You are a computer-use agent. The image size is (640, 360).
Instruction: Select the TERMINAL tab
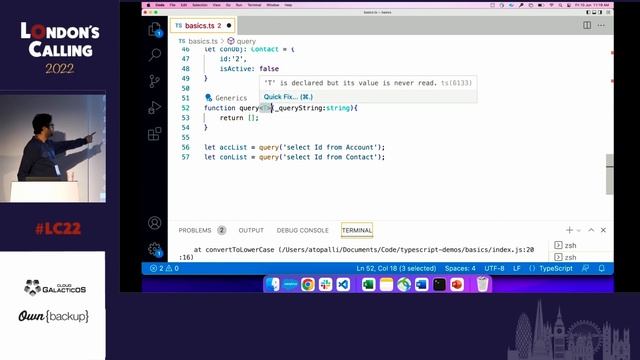[357, 230]
